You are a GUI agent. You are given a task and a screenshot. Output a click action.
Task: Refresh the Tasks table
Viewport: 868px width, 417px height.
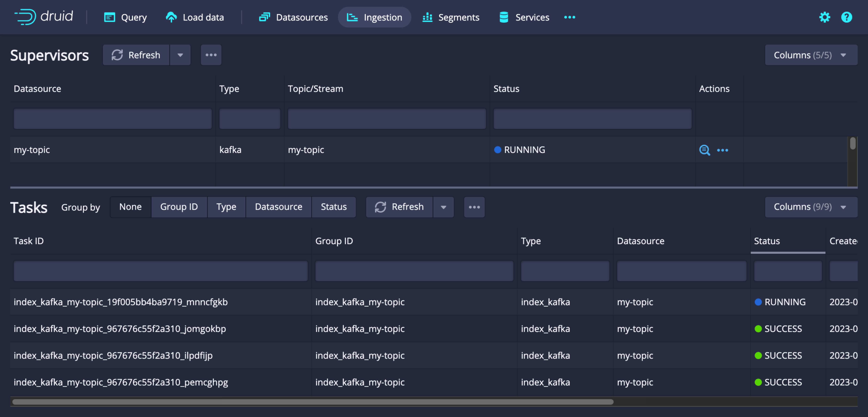pyautogui.click(x=399, y=207)
